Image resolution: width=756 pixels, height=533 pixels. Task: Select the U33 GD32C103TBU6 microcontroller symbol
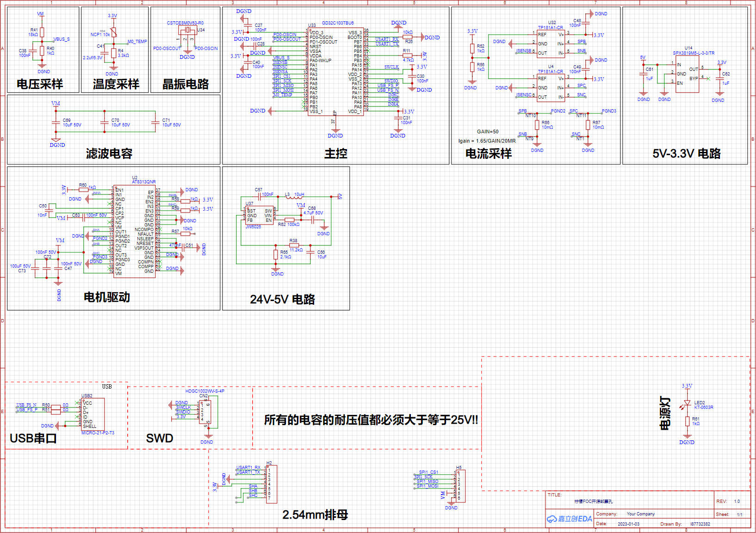335,72
